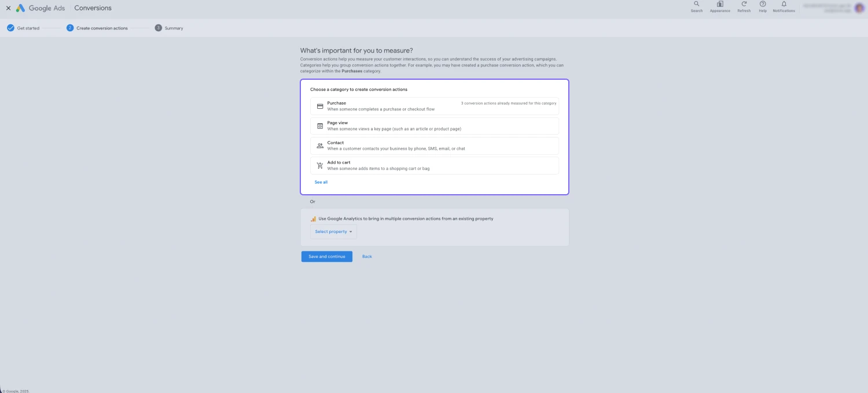Select the Page view conversion category
This screenshot has width=868, height=393.
434,125
